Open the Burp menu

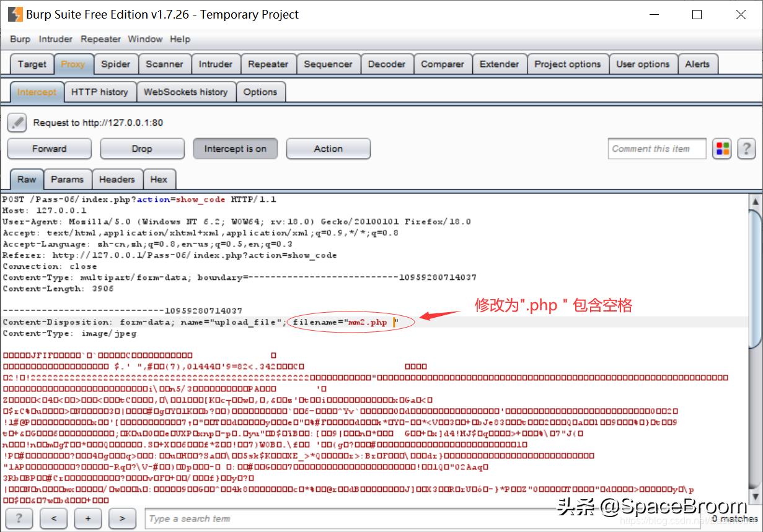[20, 39]
